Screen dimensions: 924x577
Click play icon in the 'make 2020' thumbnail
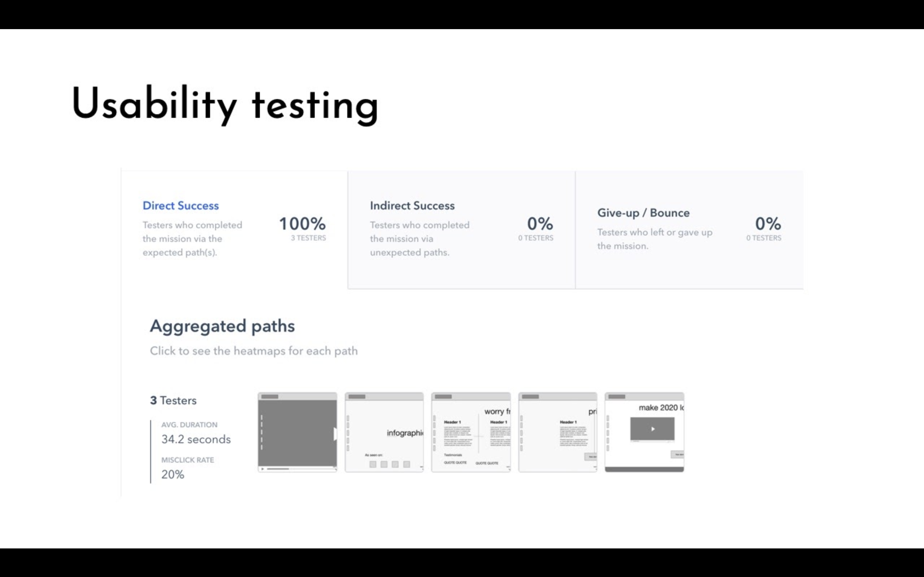653,429
